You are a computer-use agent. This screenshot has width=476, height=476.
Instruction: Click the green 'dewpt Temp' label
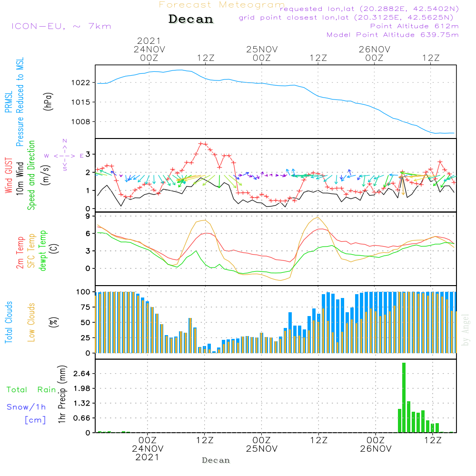coord(42,250)
